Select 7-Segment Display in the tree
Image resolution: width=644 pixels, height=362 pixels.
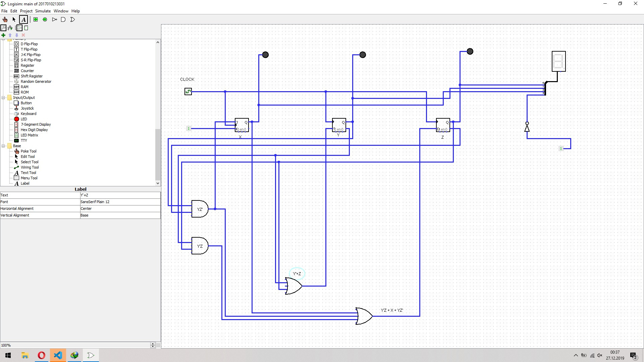pyautogui.click(x=36, y=124)
